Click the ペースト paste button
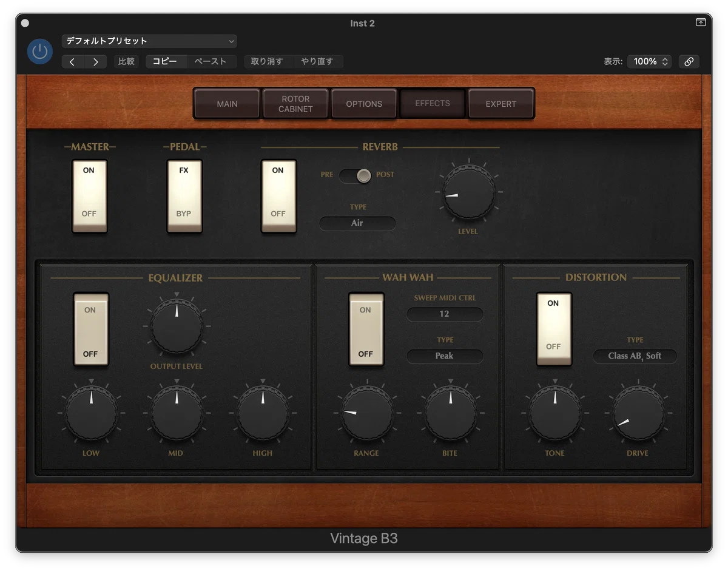The height and width of the screenshot is (571, 728). click(211, 61)
